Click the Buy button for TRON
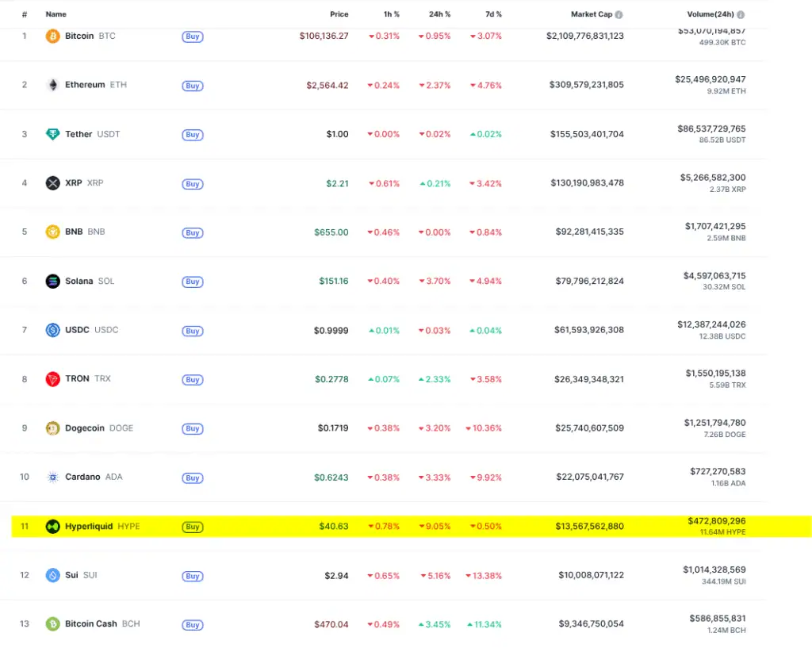The height and width of the screenshot is (648, 812). point(192,380)
